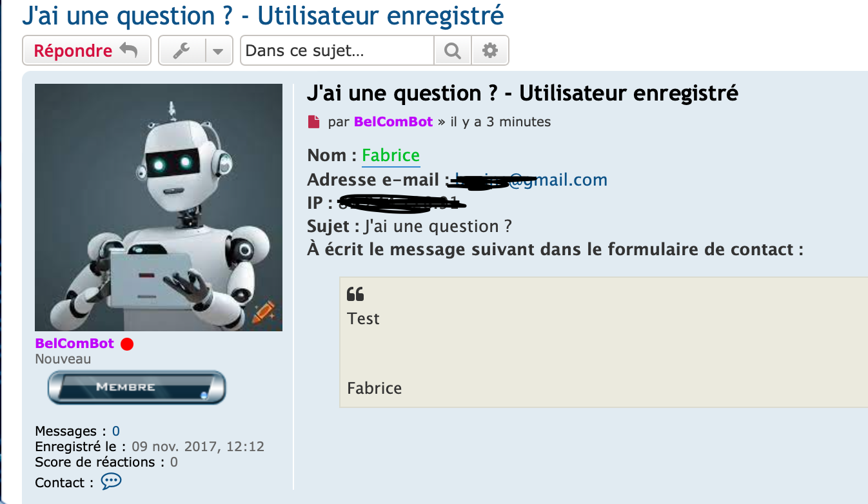Click the Répondre reply button

tap(86, 50)
